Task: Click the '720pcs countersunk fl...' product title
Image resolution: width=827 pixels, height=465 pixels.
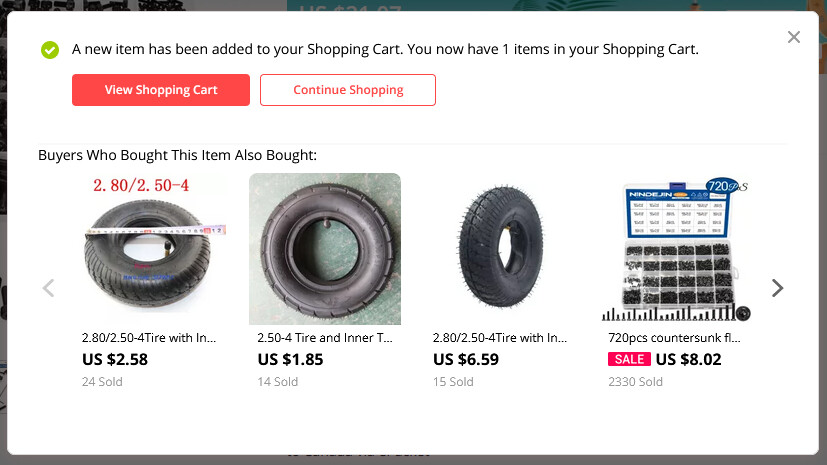Action: pos(675,338)
